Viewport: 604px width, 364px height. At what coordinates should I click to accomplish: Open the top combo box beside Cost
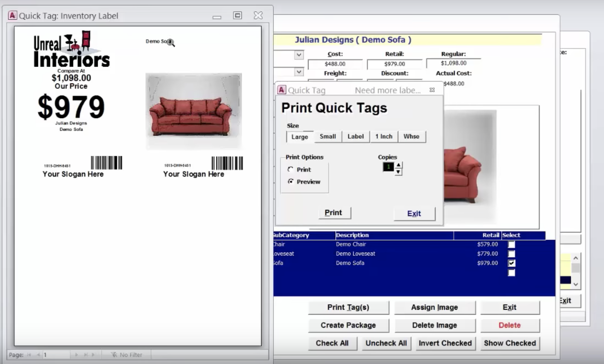[299, 55]
